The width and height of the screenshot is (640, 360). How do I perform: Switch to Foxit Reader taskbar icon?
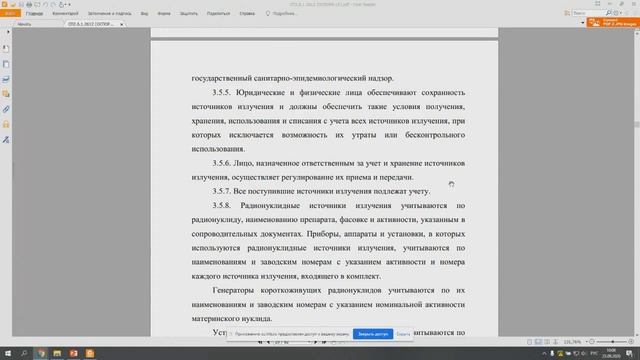[90, 353]
